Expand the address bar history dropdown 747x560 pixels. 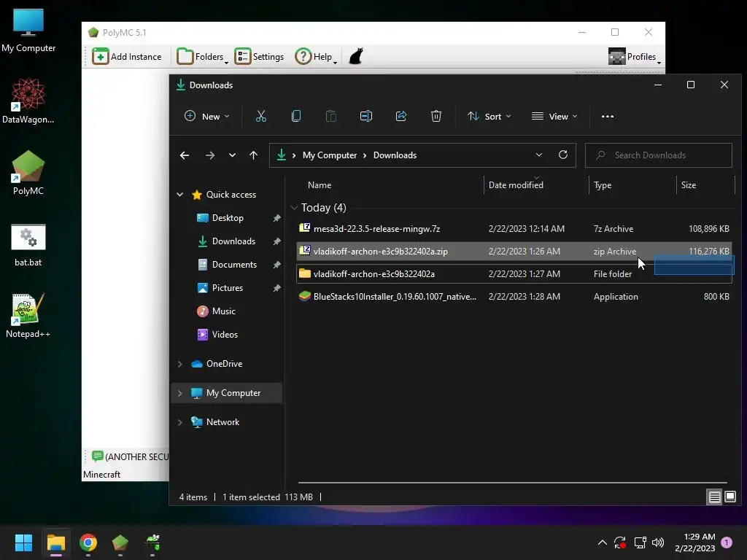point(539,155)
